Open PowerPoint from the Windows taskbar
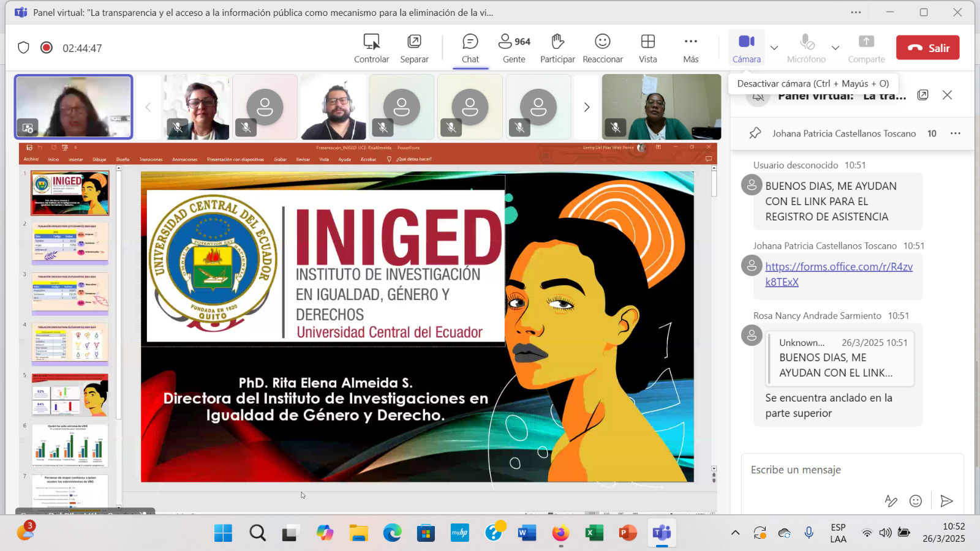The image size is (980, 551). click(628, 533)
